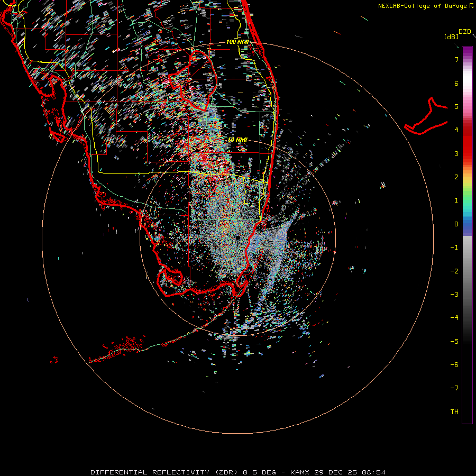Click the 2 dB tick label

point(456,177)
